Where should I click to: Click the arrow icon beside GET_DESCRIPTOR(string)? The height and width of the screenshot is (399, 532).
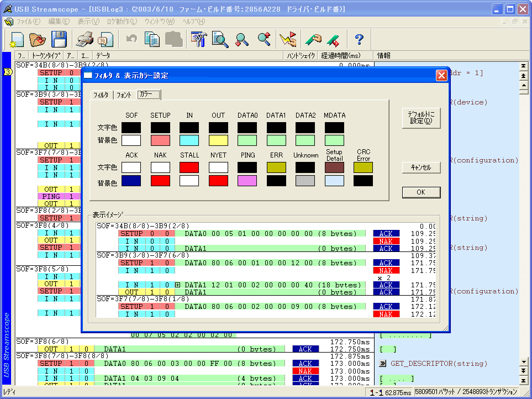(x=383, y=364)
